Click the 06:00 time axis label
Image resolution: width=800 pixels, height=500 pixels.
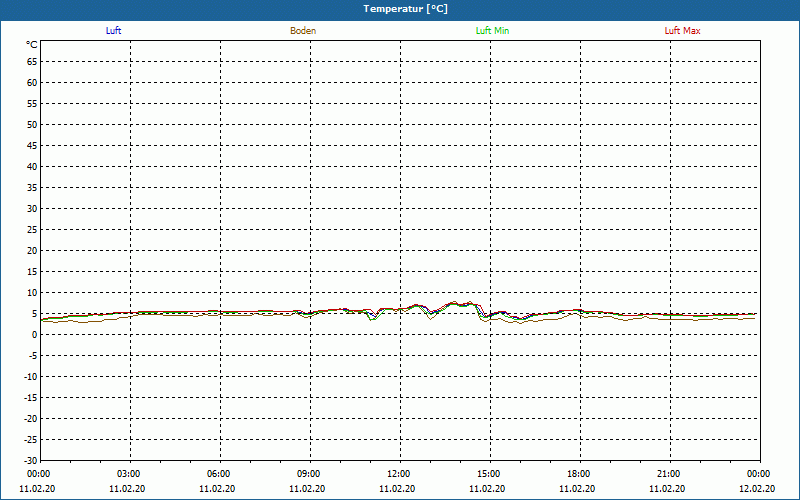tap(219, 474)
